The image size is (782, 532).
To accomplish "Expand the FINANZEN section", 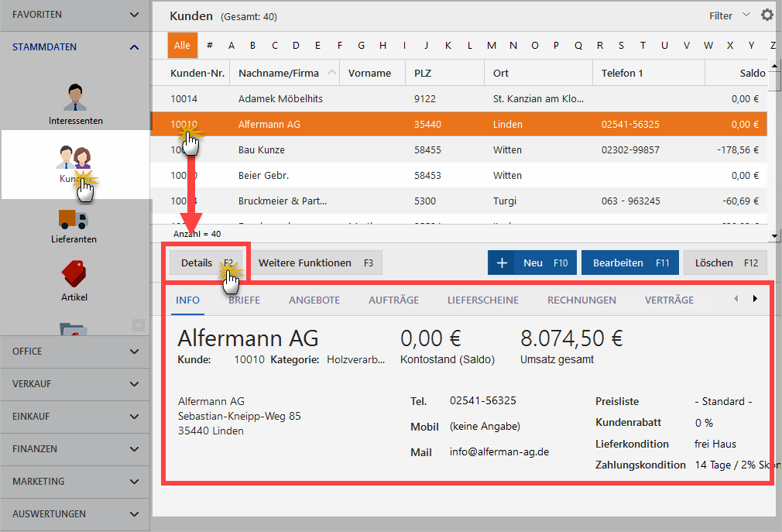I will click(x=75, y=448).
